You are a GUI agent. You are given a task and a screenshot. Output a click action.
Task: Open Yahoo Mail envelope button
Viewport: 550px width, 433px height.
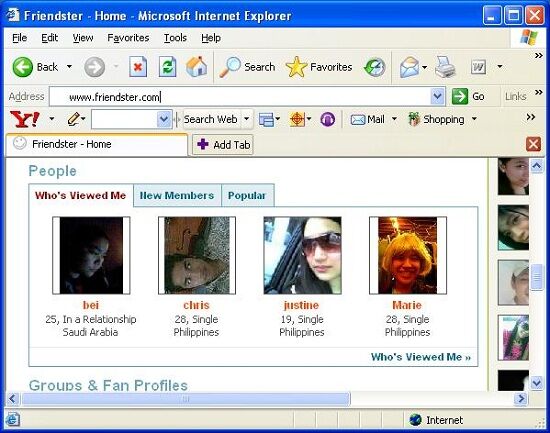(x=368, y=119)
